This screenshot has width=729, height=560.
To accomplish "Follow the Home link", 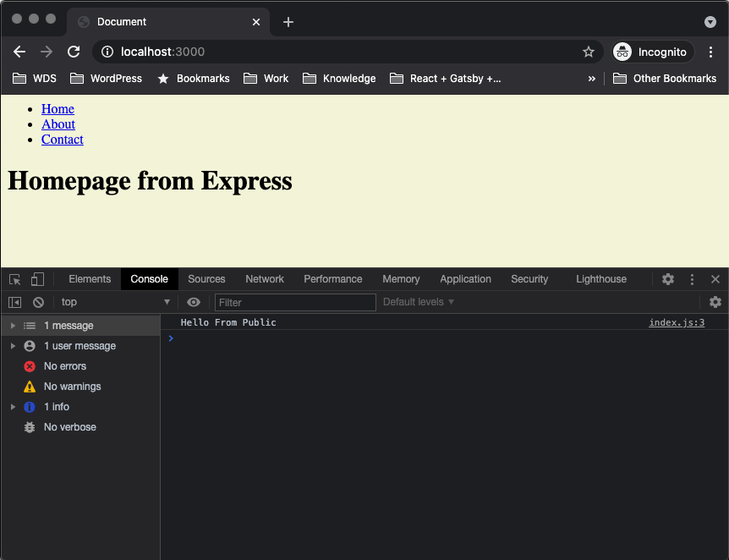I will 58,109.
